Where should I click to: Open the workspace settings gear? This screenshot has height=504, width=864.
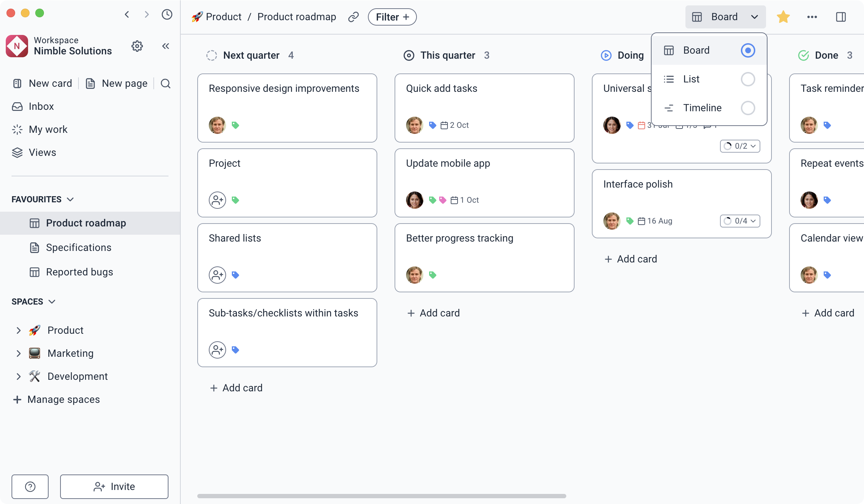[137, 46]
